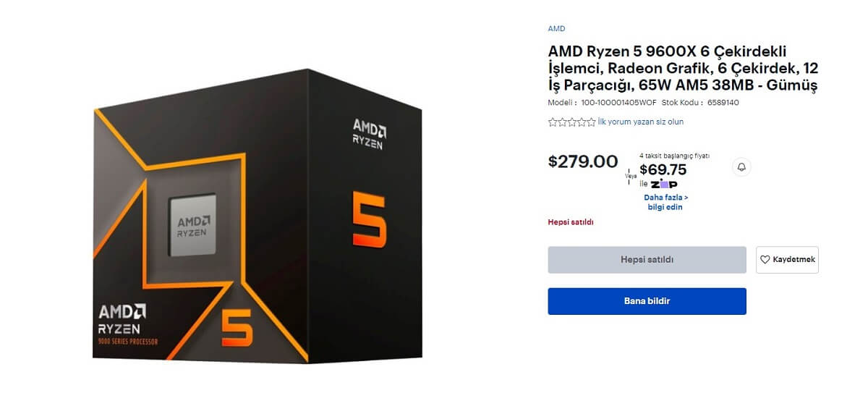Click the stock code 6589140
The width and height of the screenshot is (868, 393).
[723, 103]
